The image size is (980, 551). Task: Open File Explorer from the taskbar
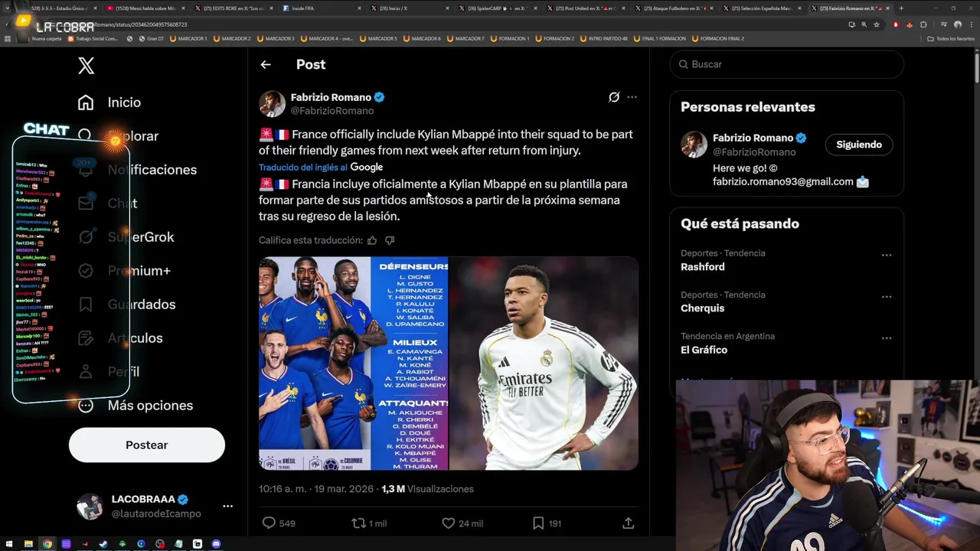point(28,544)
